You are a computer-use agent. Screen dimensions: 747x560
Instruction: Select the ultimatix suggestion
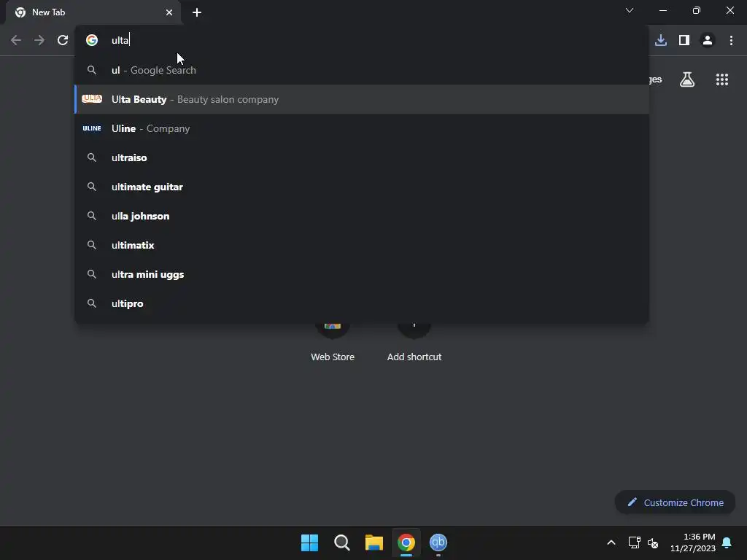point(362,245)
